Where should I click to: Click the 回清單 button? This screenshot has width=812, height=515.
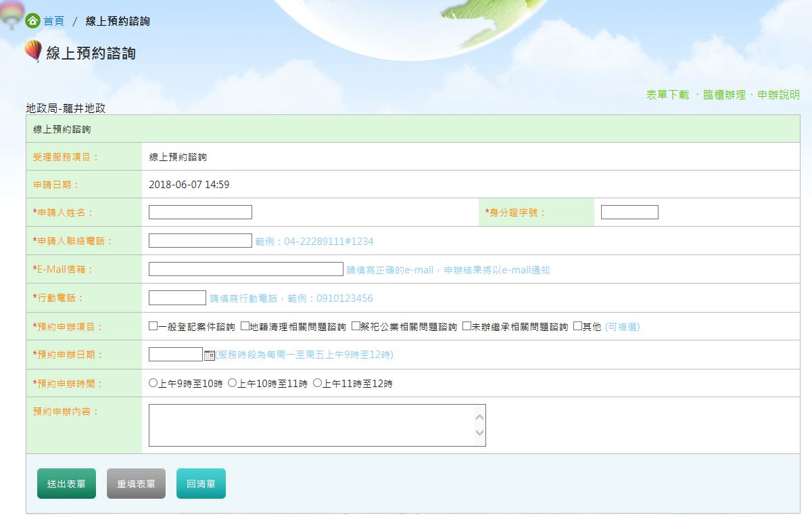(201, 484)
